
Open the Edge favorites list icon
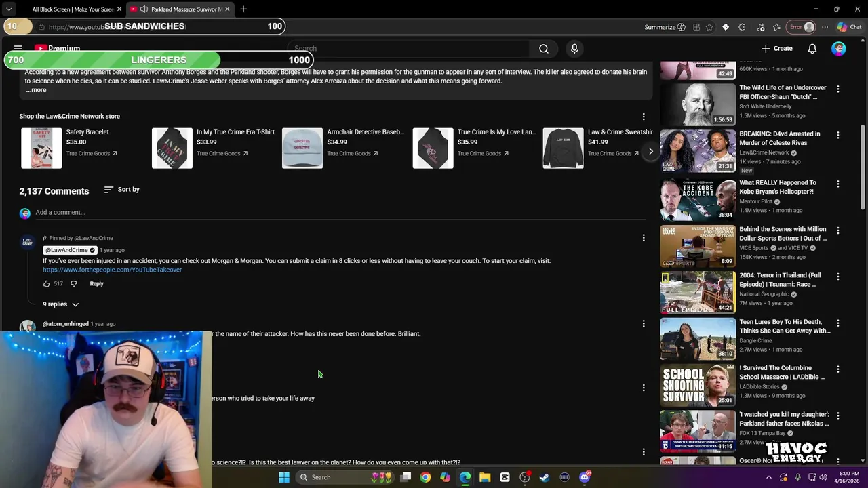click(776, 27)
